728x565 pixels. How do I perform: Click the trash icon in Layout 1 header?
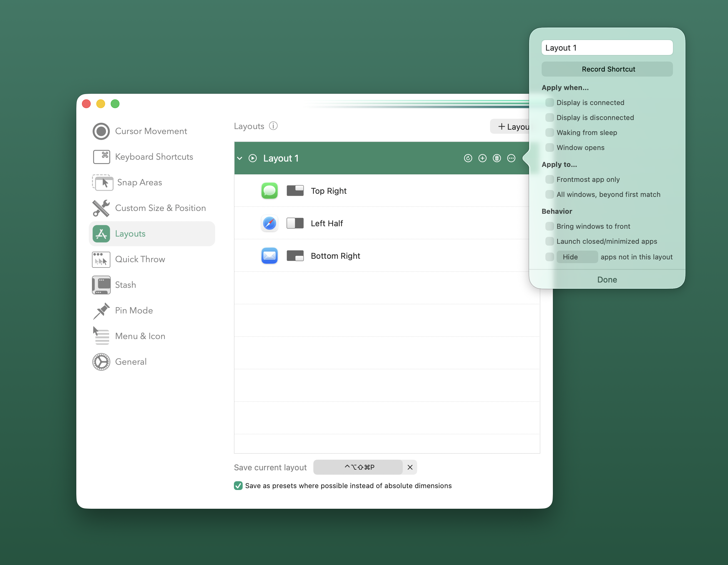(497, 158)
